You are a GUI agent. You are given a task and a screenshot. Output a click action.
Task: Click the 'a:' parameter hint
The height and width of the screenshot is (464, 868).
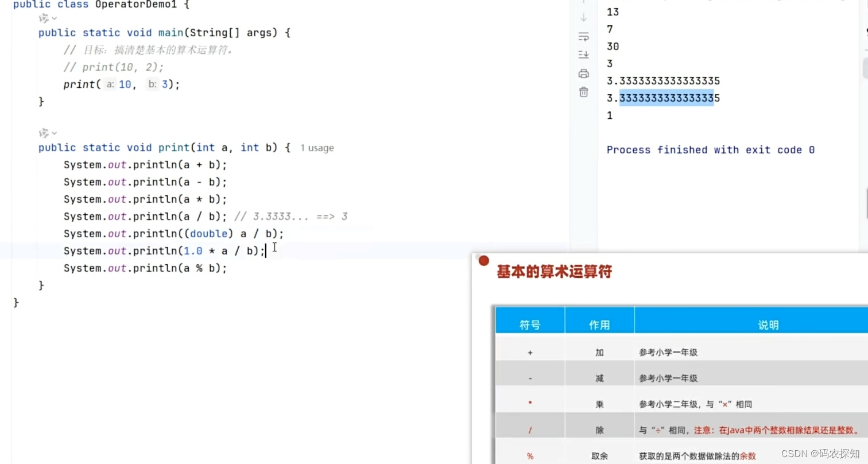[x=110, y=84]
